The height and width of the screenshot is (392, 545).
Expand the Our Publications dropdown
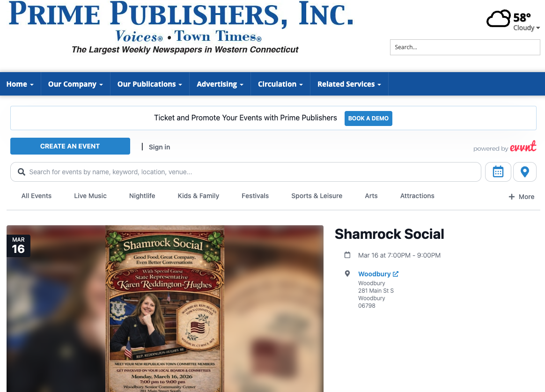tap(150, 84)
